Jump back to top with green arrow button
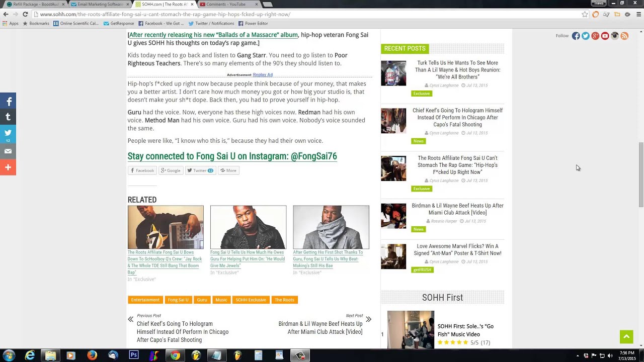644x362 pixels. (x=626, y=337)
